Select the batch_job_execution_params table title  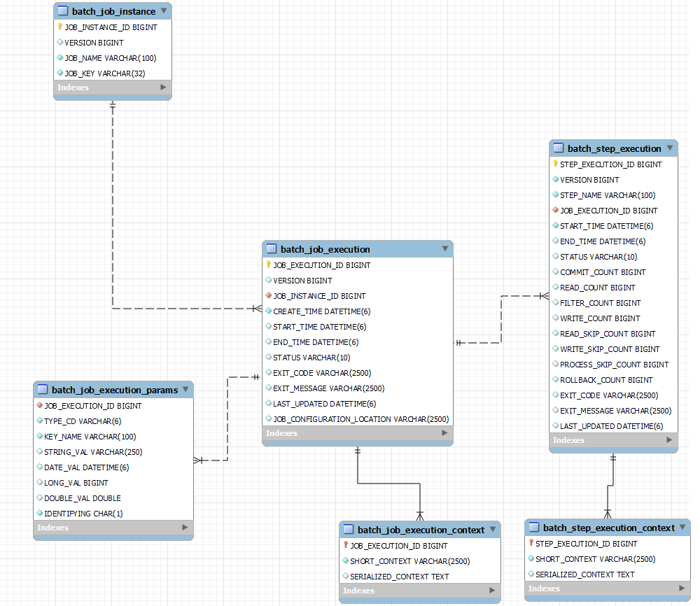tap(115, 390)
